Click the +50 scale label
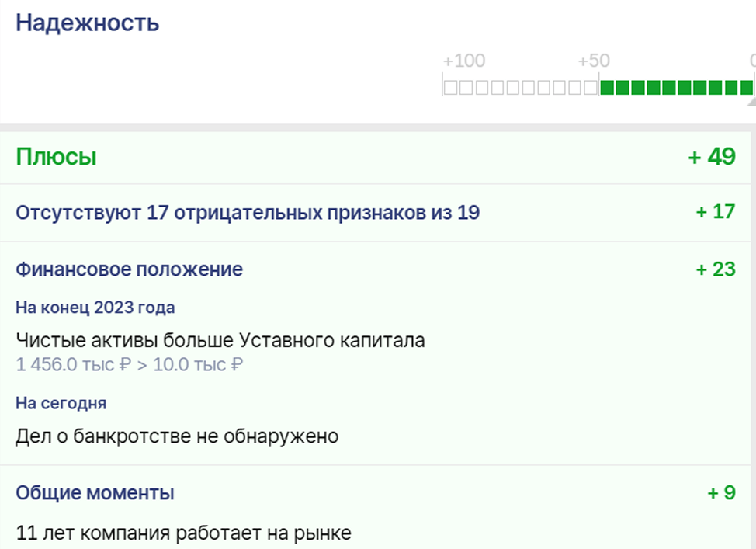Viewport: 756px width, 549px height. 594,61
